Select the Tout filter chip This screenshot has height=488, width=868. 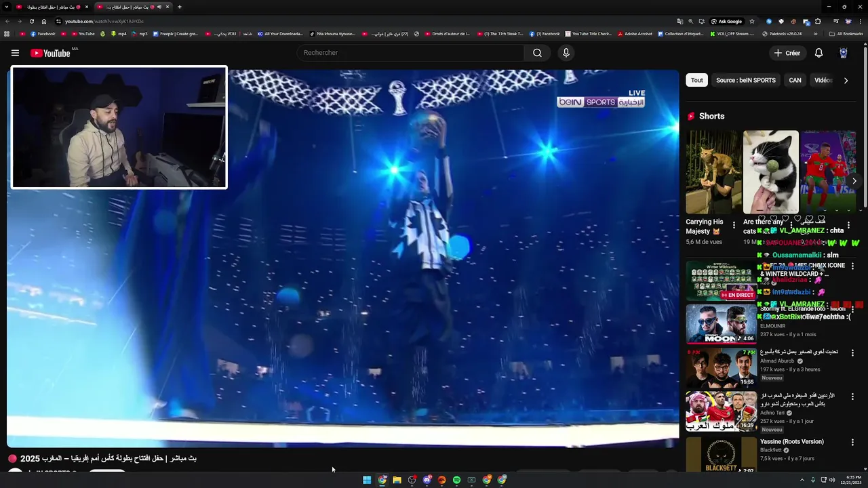click(x=697, y=80)
